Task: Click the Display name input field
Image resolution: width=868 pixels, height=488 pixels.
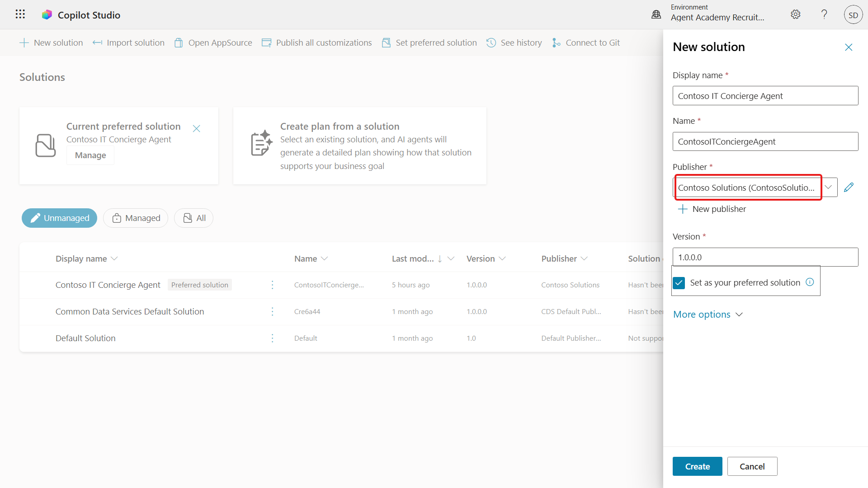Action: (765, 96)
